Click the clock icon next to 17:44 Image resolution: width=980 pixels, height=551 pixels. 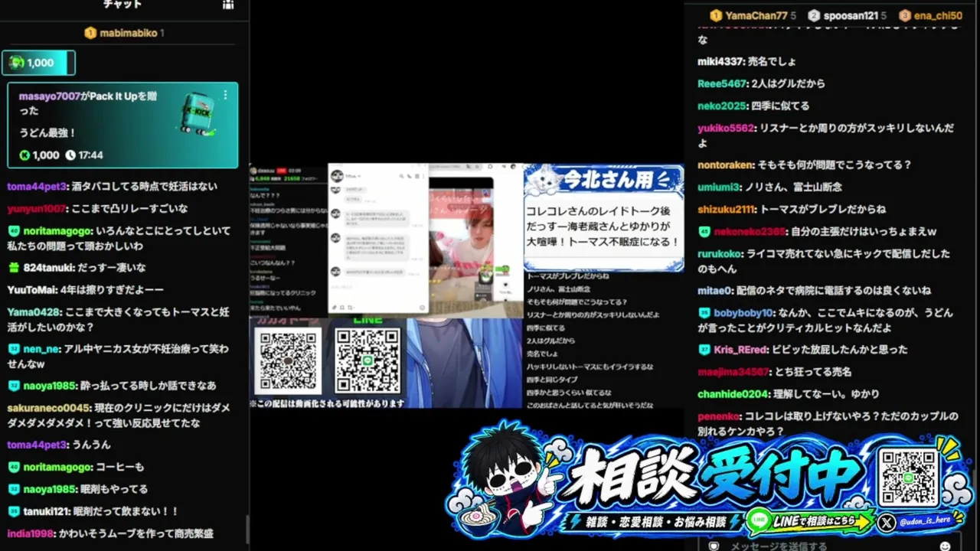70,155
